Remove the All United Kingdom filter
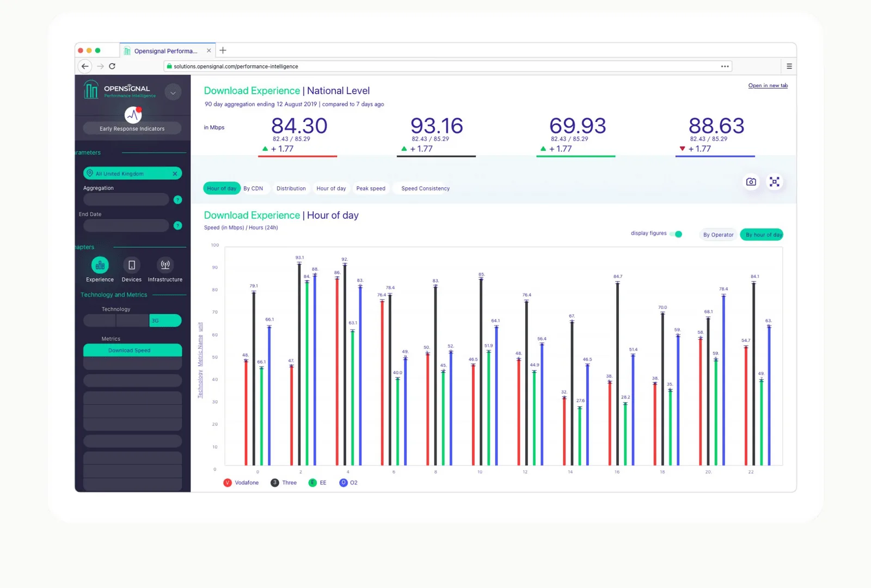 pos(175,174)
